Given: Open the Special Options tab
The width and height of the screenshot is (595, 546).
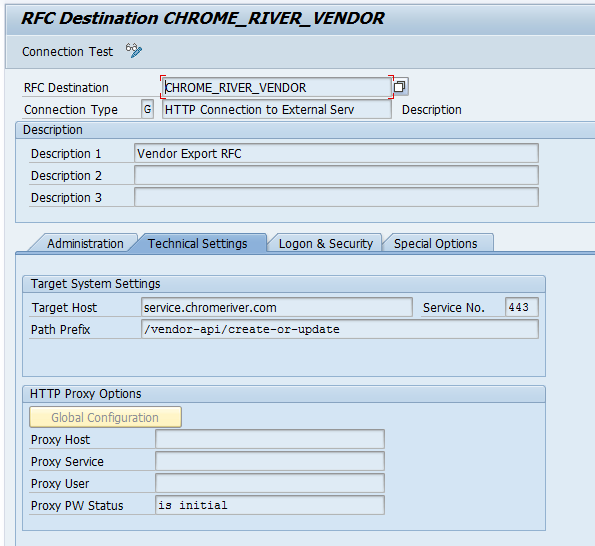Looking at the screenshot, I should [x=435, y=243].
